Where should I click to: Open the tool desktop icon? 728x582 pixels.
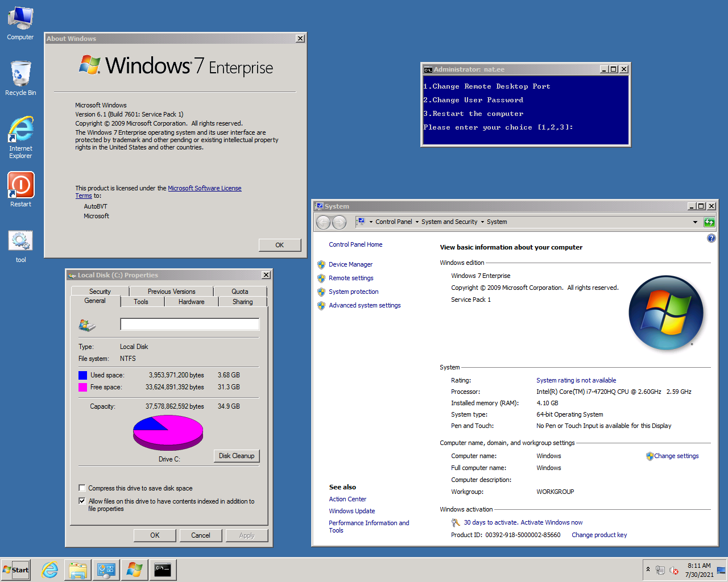click(x=20, y=242)
